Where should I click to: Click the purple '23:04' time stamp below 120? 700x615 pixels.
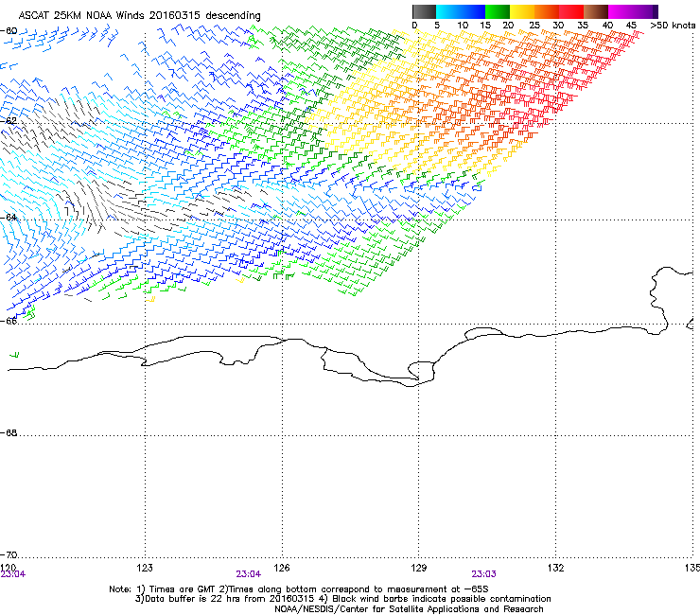[x=13, y=574]
